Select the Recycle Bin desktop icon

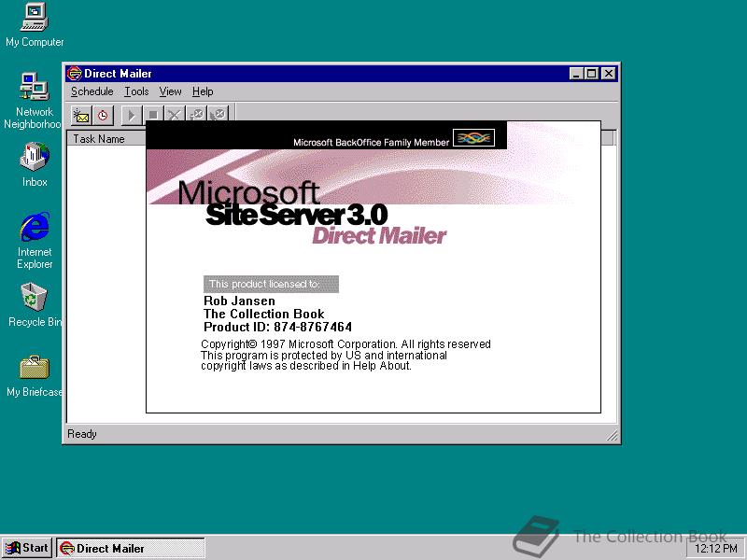(x=35, y=305)
